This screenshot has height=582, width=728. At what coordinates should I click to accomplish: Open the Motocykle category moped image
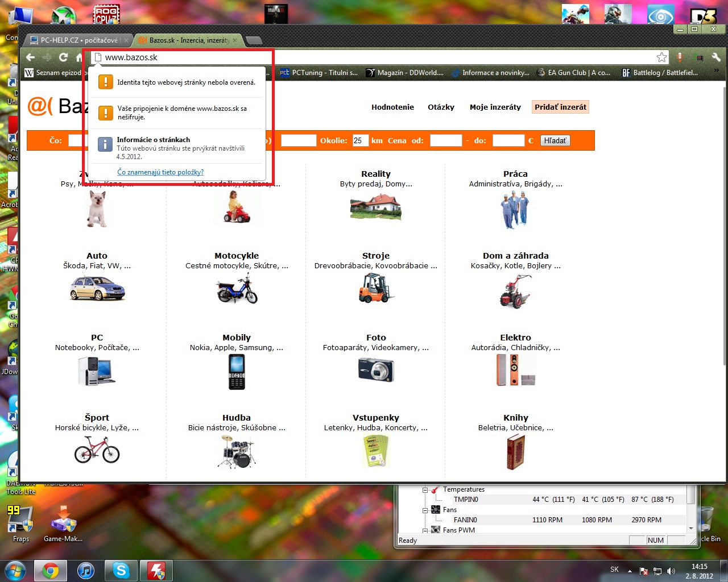pyautogui.click(x=237, y=289)
